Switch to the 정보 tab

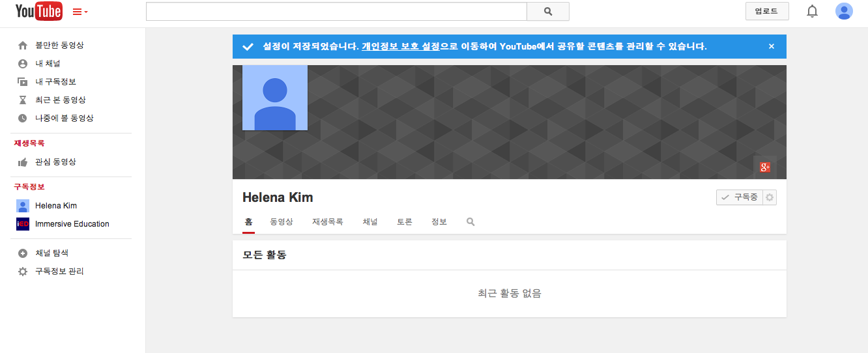click(x=439, y=222)
